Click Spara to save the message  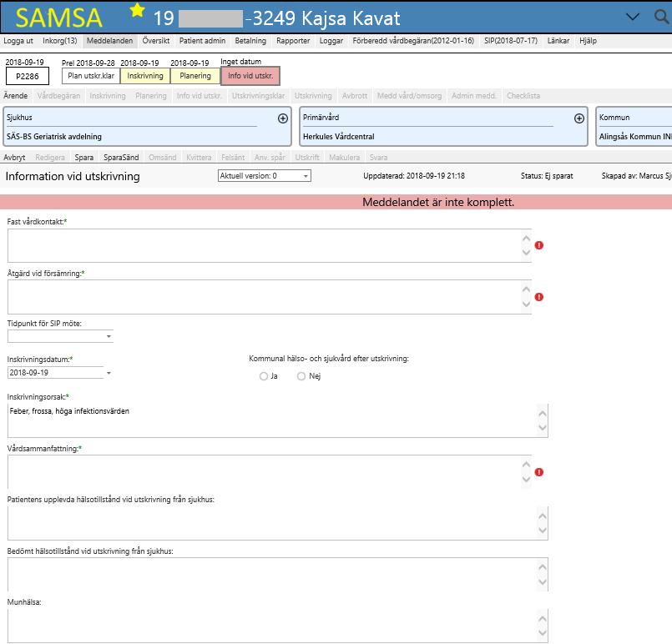point(84,157)
